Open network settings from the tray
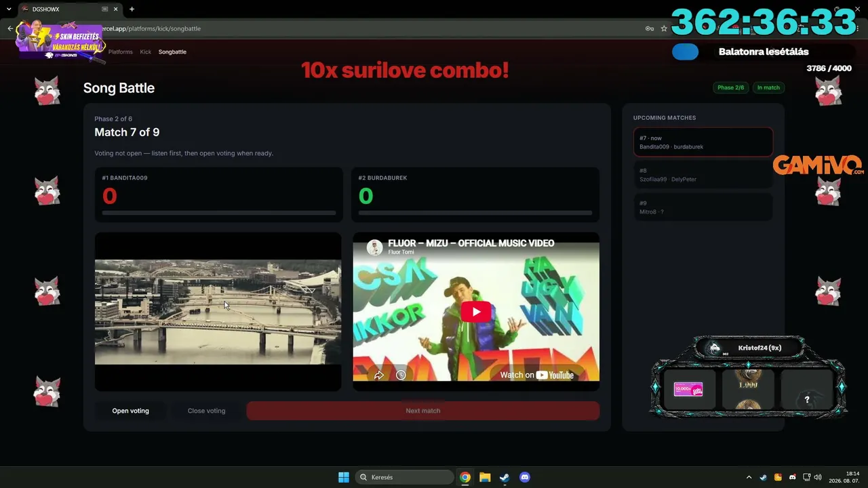The image size is (868, 488). tap(806, 477)
